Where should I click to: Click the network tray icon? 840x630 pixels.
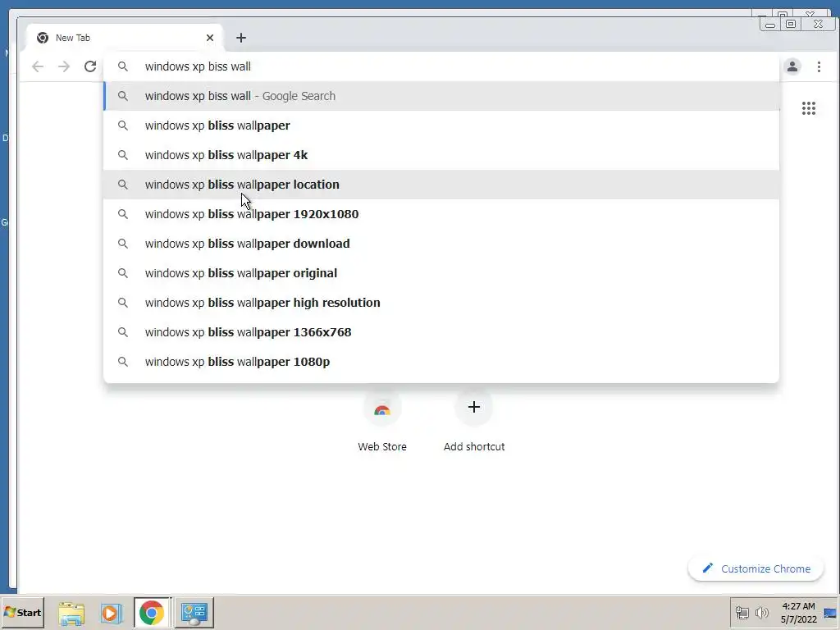click(x=742, y=612)
